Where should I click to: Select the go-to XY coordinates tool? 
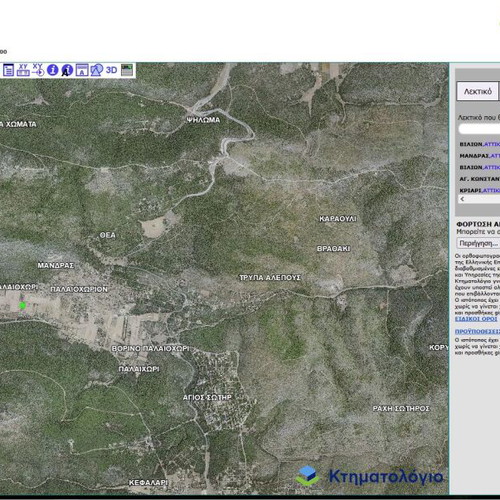(x=38, y=70)
